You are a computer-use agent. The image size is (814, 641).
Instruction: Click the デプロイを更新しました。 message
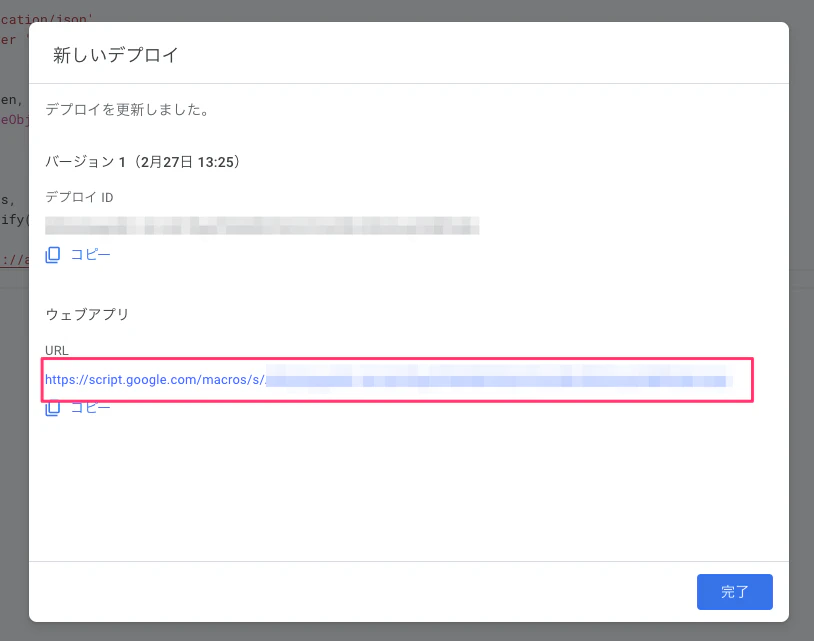[x=128, y=110]
